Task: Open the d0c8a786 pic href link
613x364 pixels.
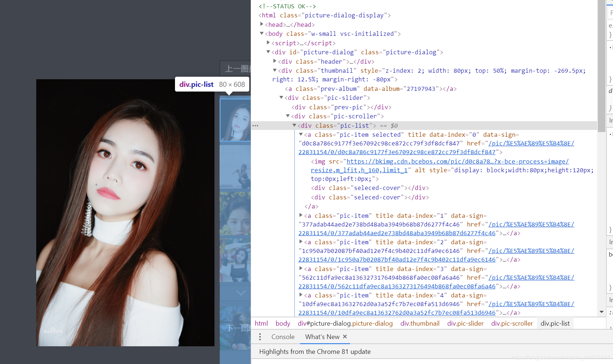Action: point(436,148)
